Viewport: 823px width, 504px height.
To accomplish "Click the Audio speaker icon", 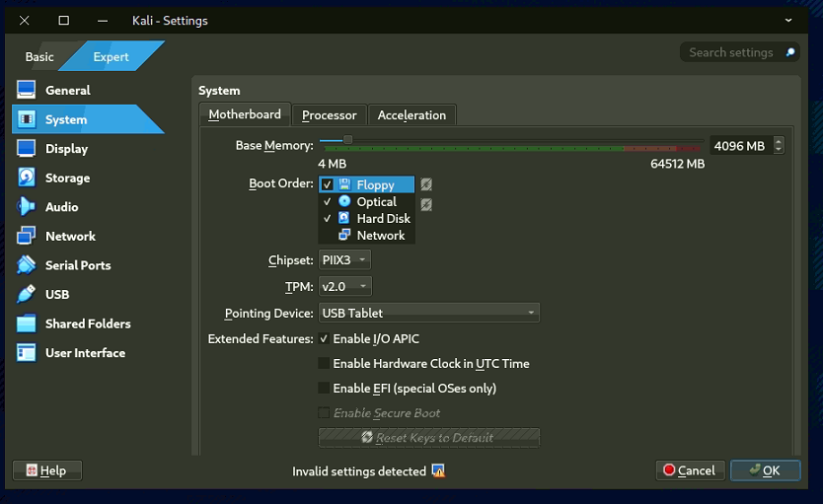I will [x=27, y=207].
